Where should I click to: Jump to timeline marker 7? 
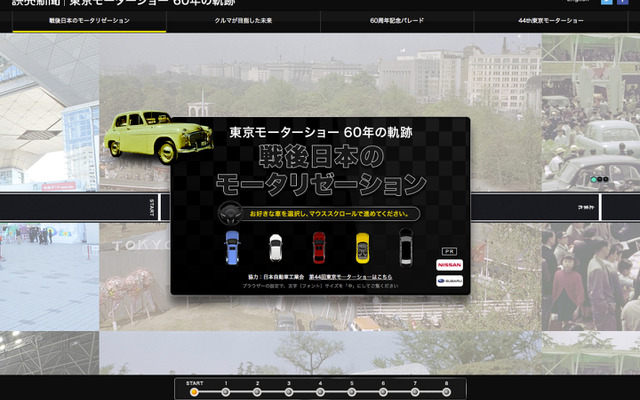(x=415, y=392)
